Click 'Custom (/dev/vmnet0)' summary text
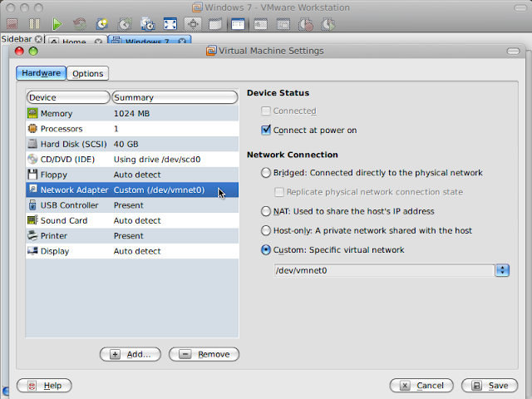The width and height of the screenshot is (532, 399). point(159,190)
